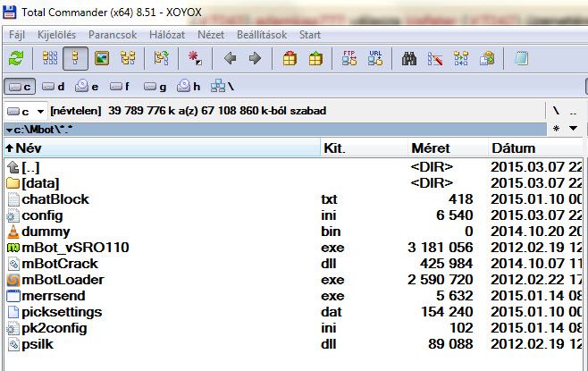Select mBotLoader exe file
The width and height of the screenshot is (588, 371).
pos(294,280)
